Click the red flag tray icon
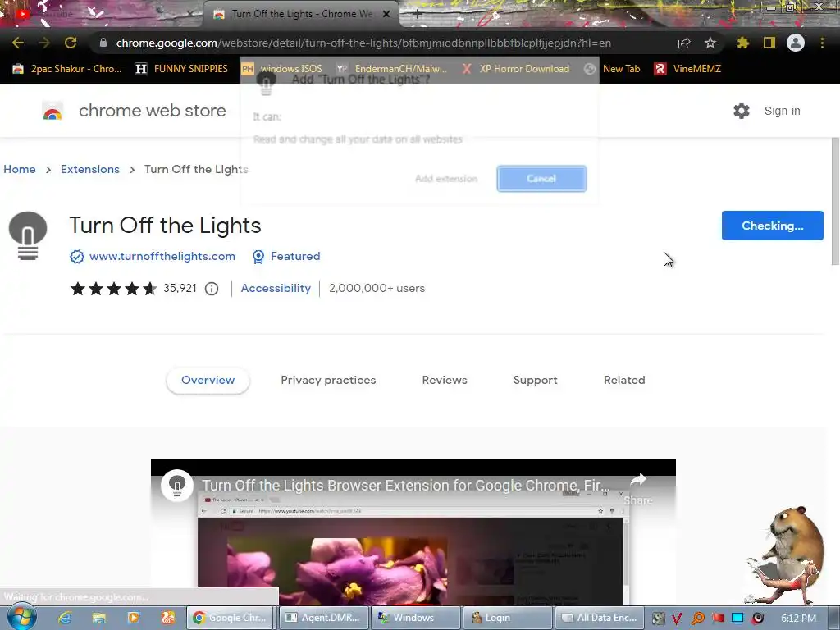 719,619
